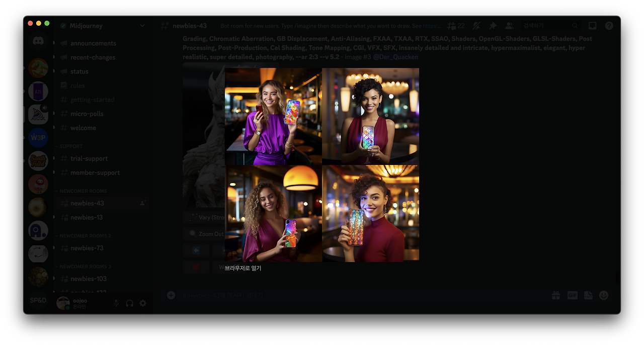This screenshot has height=345, width=644.
Task: Open the South Field server icon
Action: pos(38,161)
